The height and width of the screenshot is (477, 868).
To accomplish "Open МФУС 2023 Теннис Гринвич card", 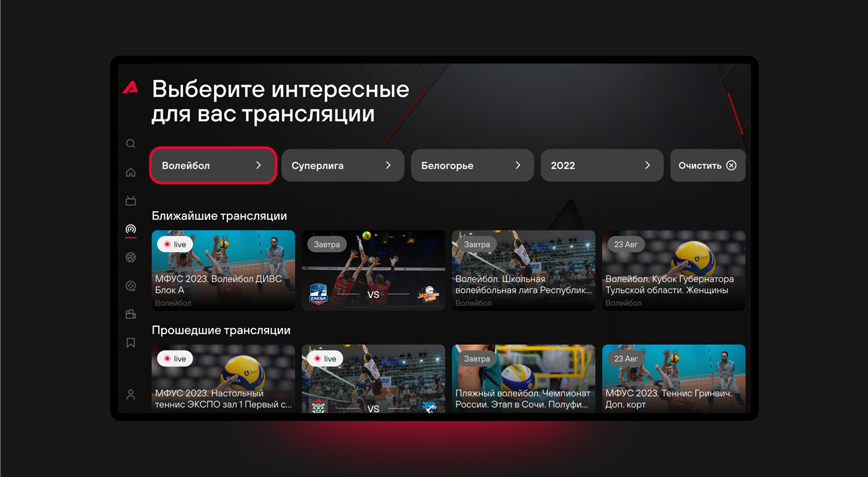I will coord(674,379).
